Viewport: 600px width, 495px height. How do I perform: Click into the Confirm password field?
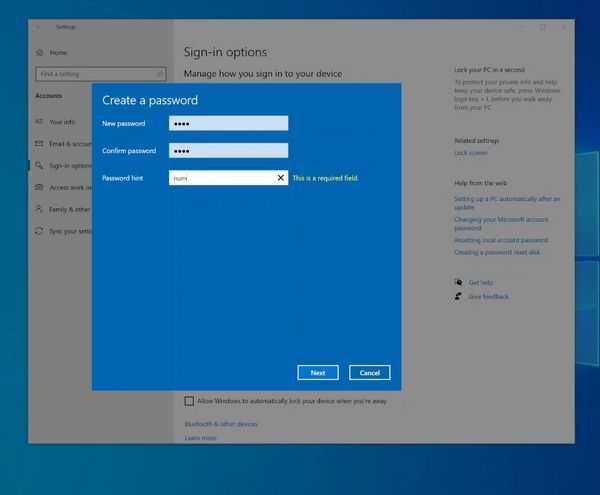[x=228, y=151]
